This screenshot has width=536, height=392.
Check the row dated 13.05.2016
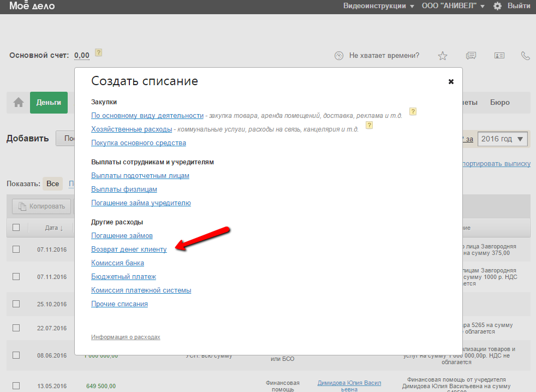click(x=16, y=386)
